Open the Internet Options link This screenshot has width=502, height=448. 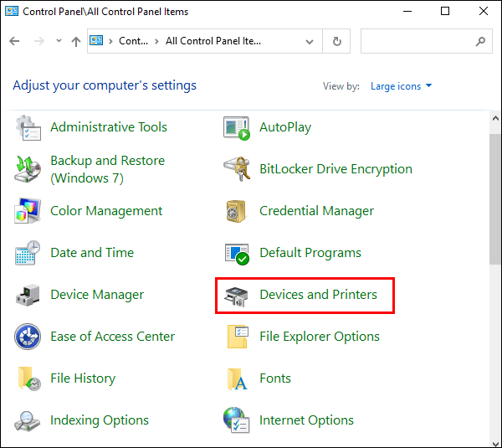[x=306, y=420]
